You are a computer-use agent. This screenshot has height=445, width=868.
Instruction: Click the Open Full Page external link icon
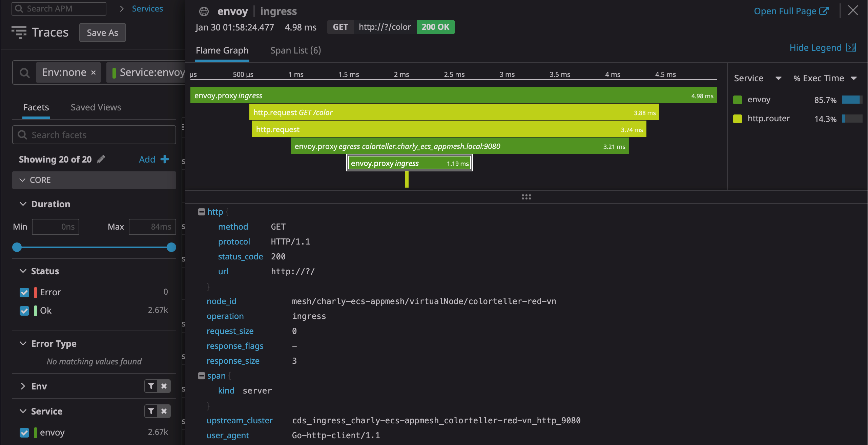[824, 11]
